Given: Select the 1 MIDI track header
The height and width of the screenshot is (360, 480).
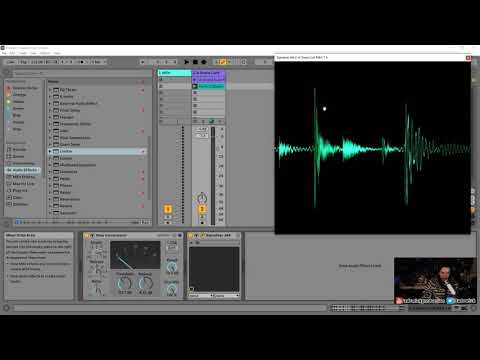Looking at the screenshot, I should click(x=174, y=73).
